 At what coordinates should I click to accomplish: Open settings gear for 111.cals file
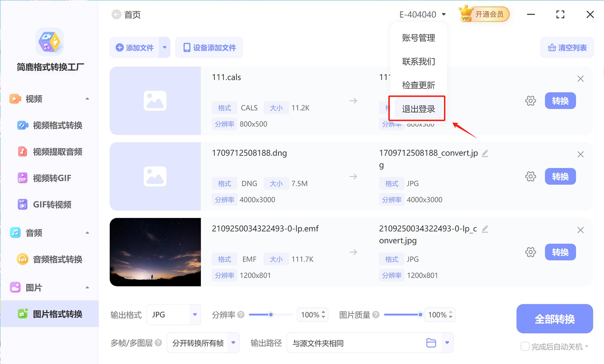coord(530,100)
